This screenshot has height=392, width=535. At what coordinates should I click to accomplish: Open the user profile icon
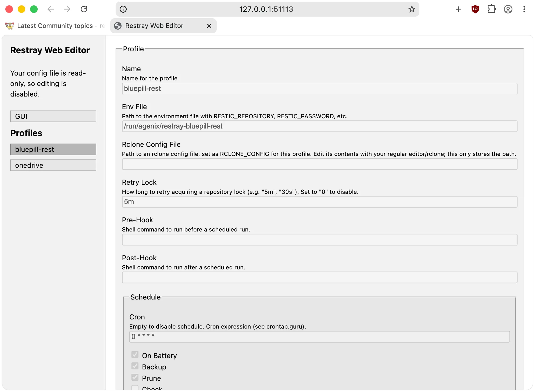[508, 9]
